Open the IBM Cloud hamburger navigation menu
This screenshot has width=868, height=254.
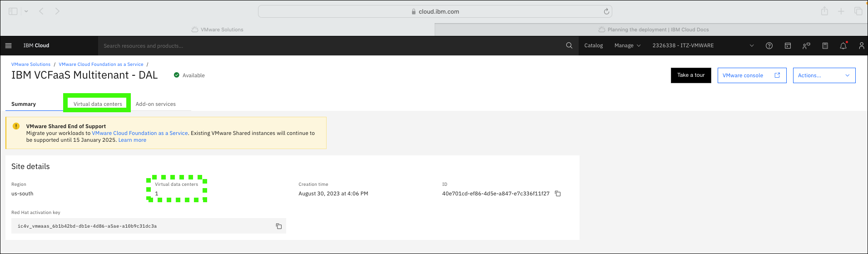pos(8,45)
